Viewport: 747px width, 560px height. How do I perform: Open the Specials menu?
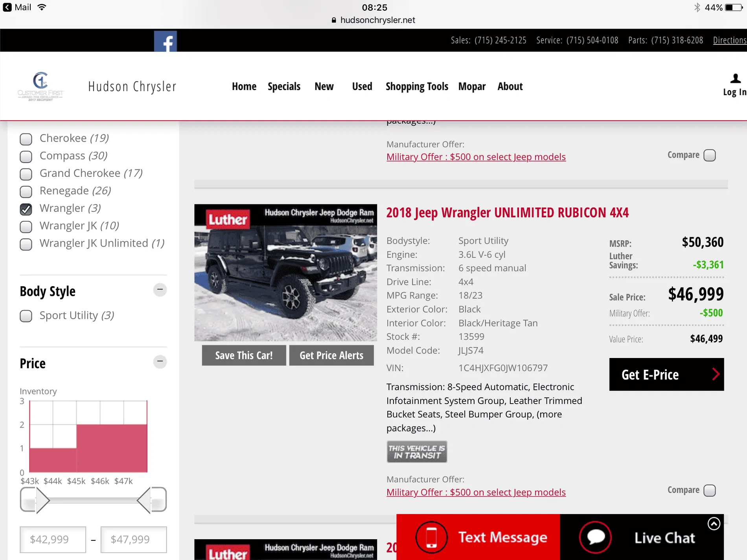[284, 86]
